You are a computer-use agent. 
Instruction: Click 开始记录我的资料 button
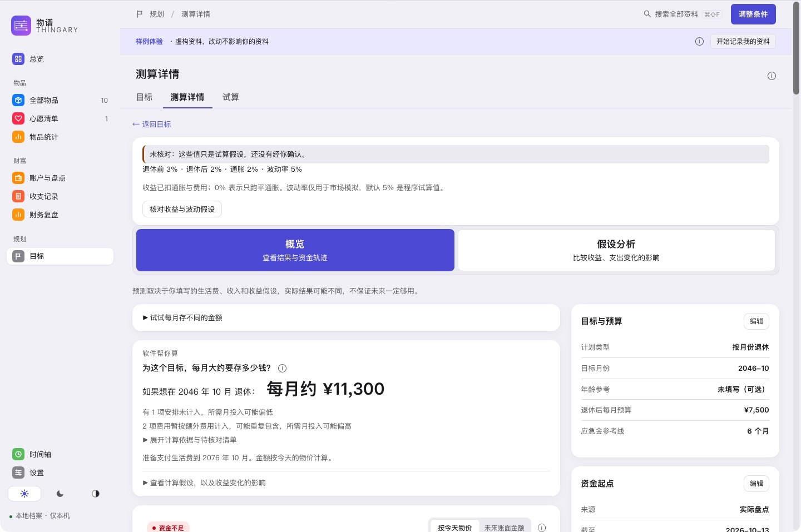[x=743, y=42]
